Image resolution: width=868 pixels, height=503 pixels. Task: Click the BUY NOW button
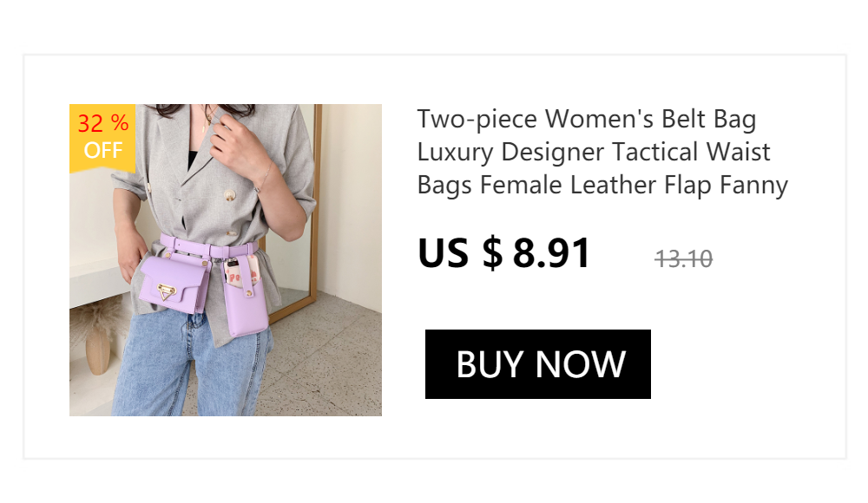[x=537, y=364]
